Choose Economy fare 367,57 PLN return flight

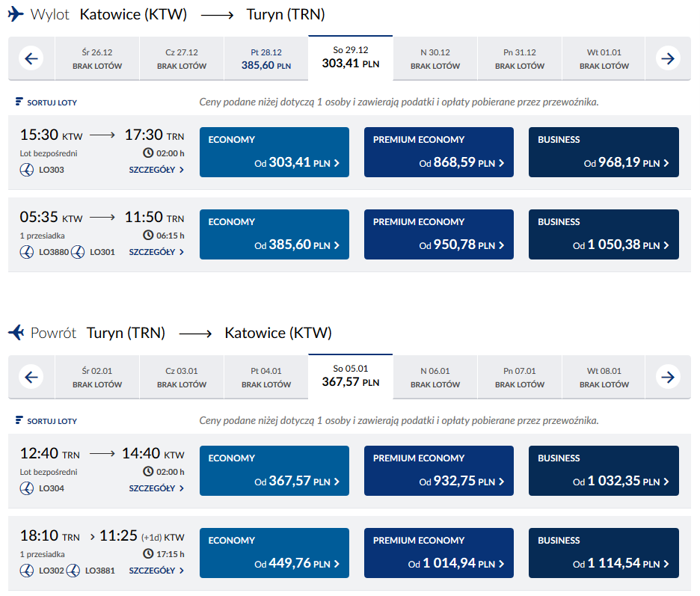click(274, 470)
